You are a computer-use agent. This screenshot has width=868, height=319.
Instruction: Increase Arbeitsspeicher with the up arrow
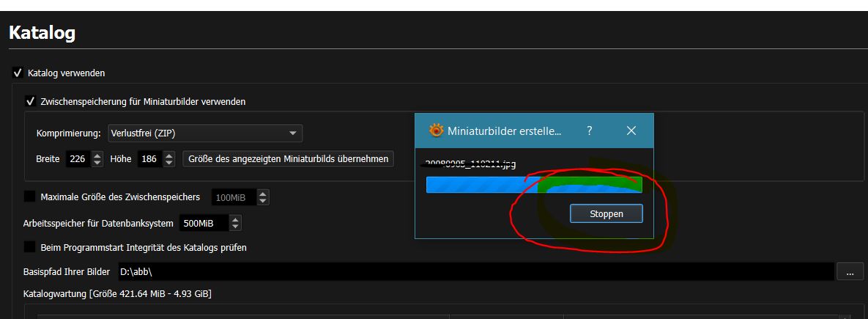pyautogui.click(x=236, y=221)
